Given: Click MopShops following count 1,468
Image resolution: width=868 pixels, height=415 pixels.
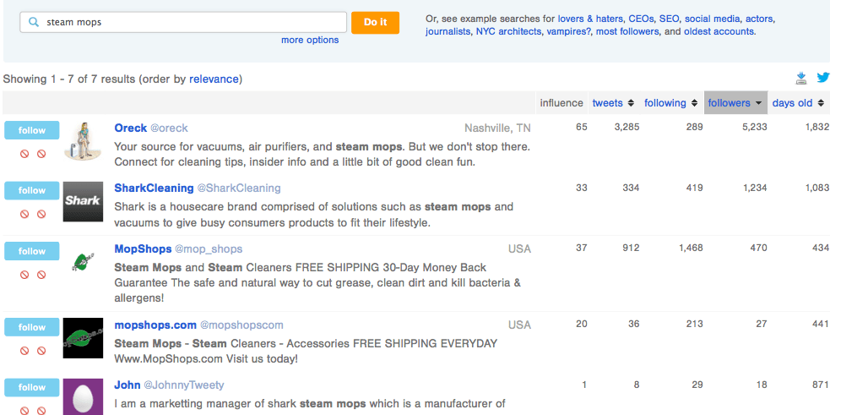Looking at the screenshot, I should (x=691, y=248).
